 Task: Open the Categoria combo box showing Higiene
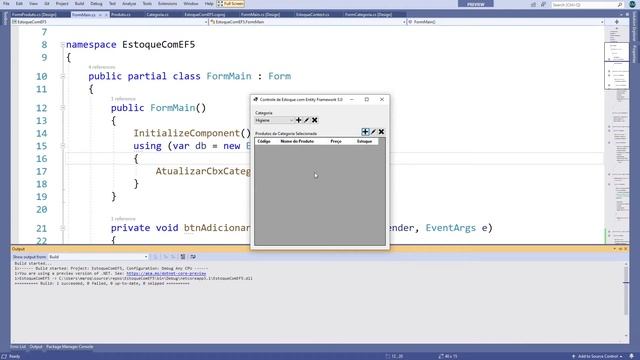[x=274, y=120]
